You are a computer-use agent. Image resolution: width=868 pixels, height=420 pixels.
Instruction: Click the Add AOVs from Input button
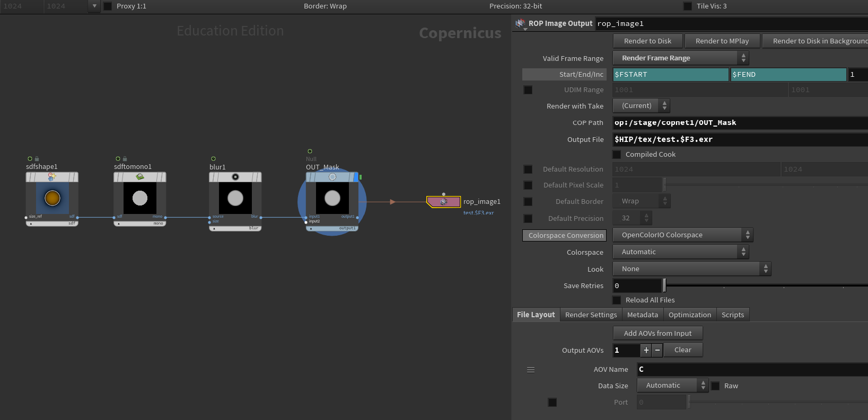(657, 333)
